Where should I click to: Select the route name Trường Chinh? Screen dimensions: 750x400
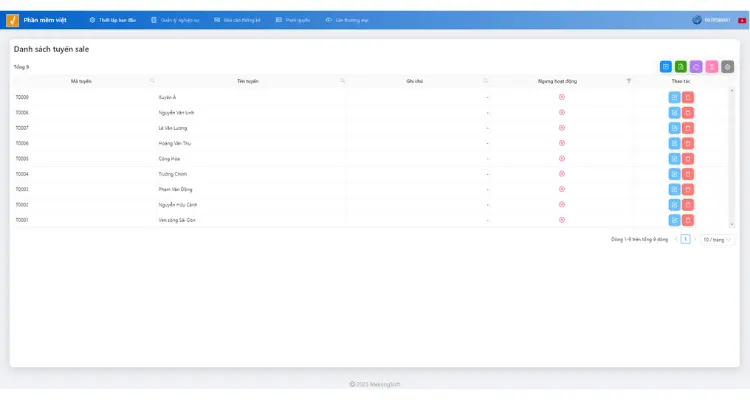point(173,174)
